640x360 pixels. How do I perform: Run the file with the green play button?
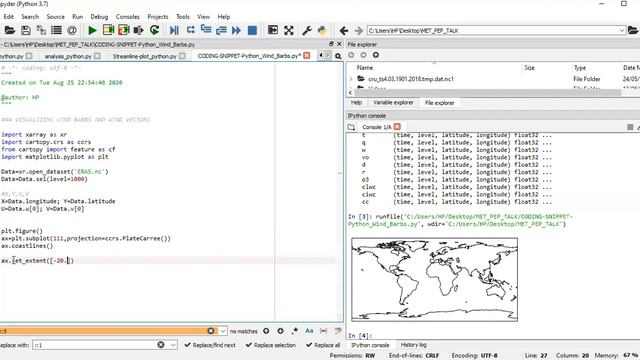click(92, 30)
